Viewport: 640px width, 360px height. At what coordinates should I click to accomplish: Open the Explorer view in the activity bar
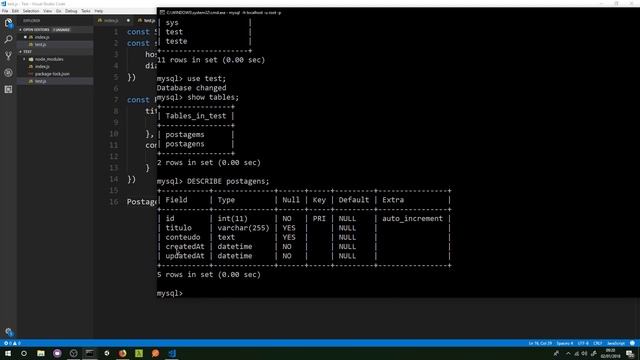8,23
